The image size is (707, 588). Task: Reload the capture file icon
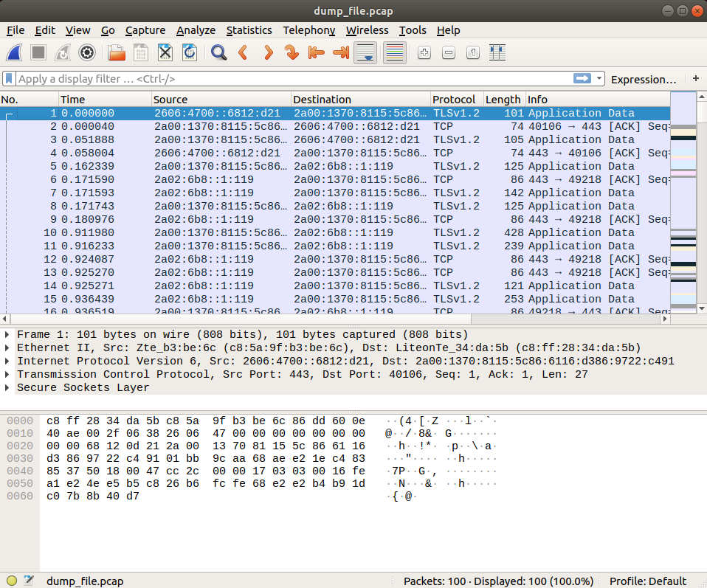point(190,53)
